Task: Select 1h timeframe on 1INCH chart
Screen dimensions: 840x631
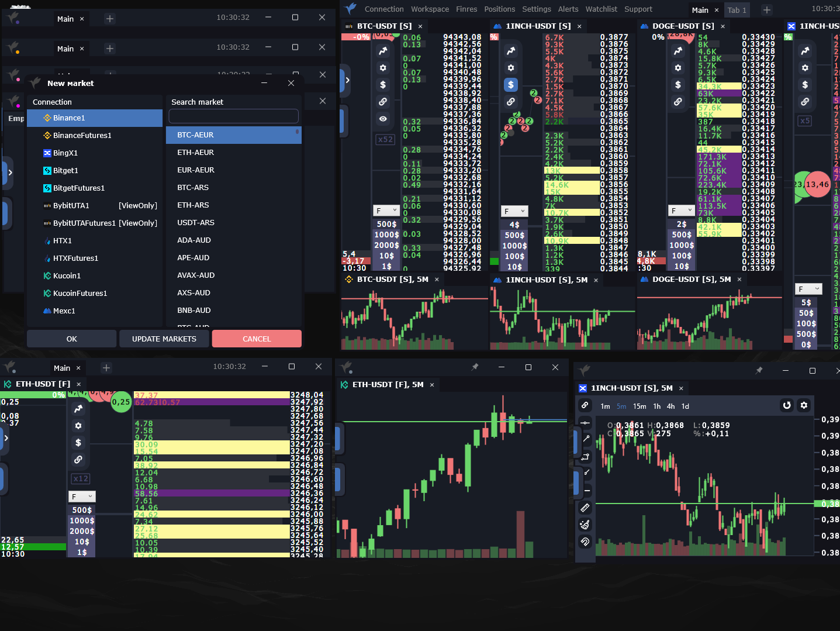Action: [x=657, y=406]
